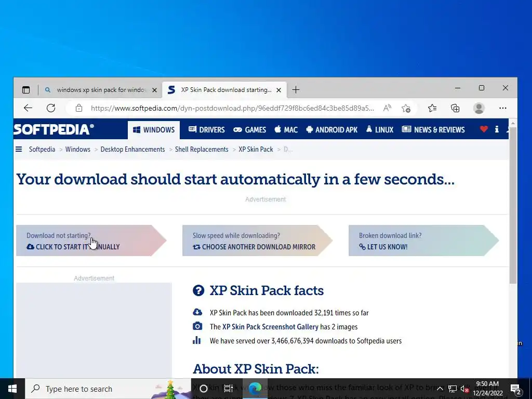Go back with the browser back arrow

tap(28, 108)
